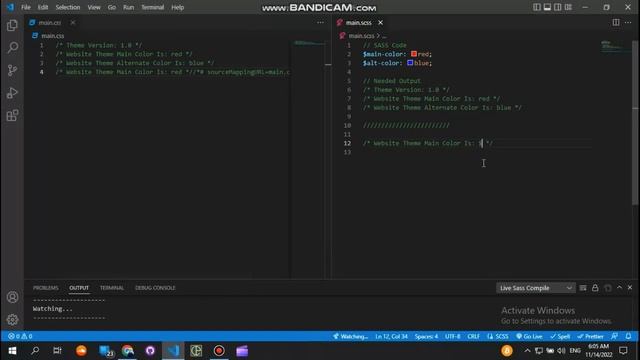Click the errors and warnings status indicator
Viewport: 640px width, 360px height.
pyautogui.click(x=20, y=336)
